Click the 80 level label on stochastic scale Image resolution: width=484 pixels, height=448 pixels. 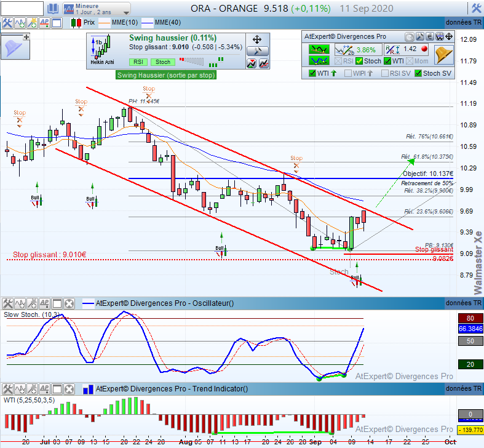point(470,318)
